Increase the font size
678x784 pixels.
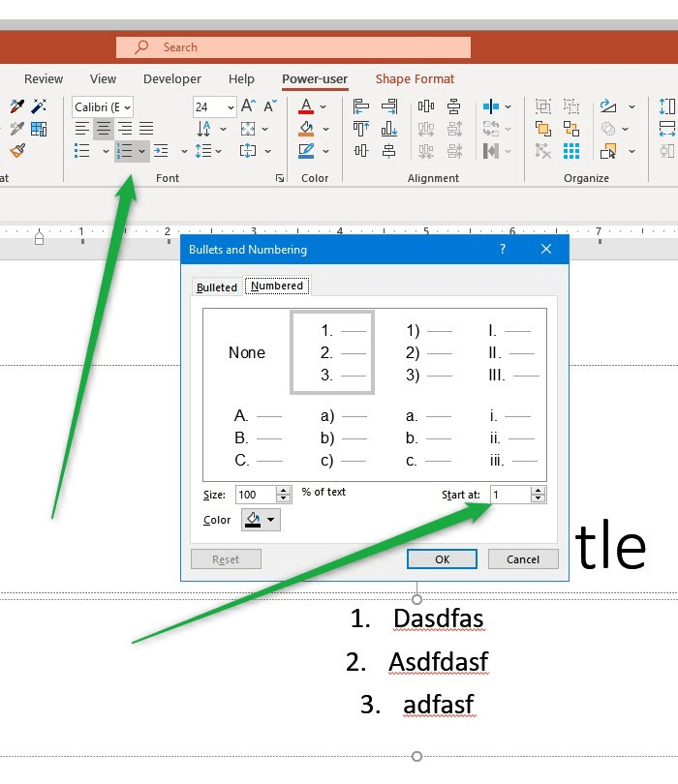point(248,106)
